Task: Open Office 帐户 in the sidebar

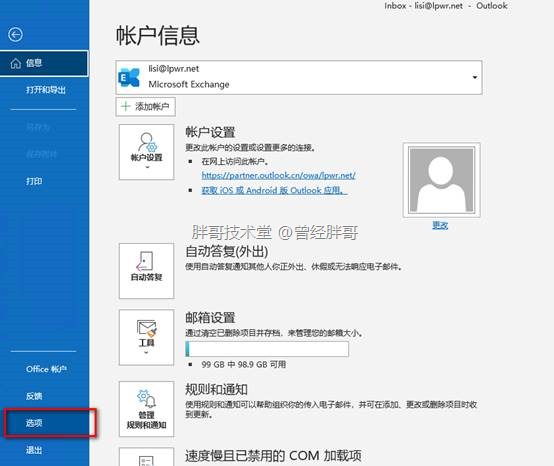Action: click(x=46, y=369)
